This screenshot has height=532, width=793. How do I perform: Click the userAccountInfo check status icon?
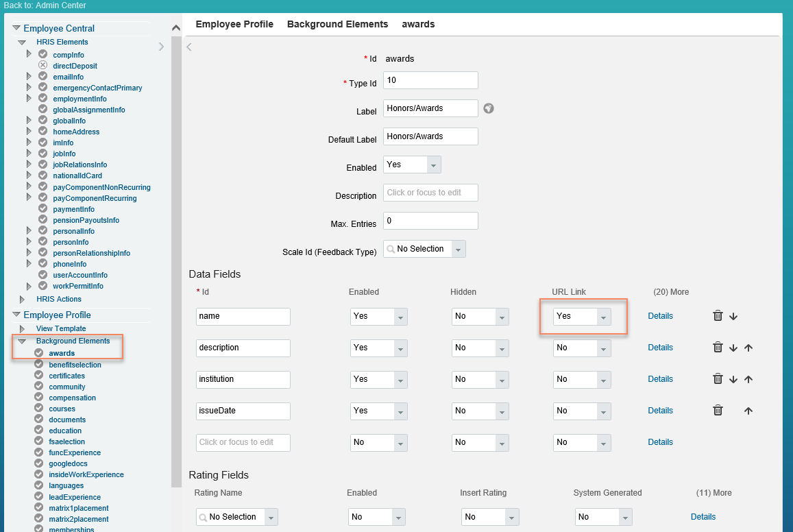click(x=43, y=275)
